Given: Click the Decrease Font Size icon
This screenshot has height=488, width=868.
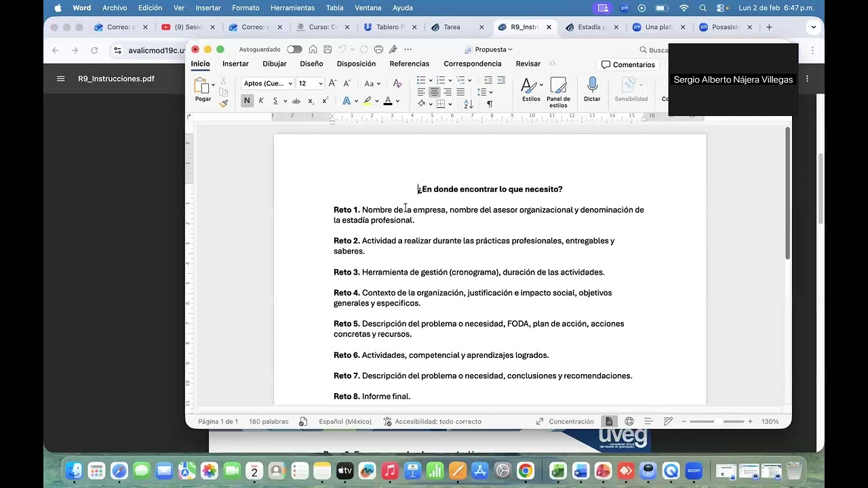Looking at the screenshot, I should 347,83.
